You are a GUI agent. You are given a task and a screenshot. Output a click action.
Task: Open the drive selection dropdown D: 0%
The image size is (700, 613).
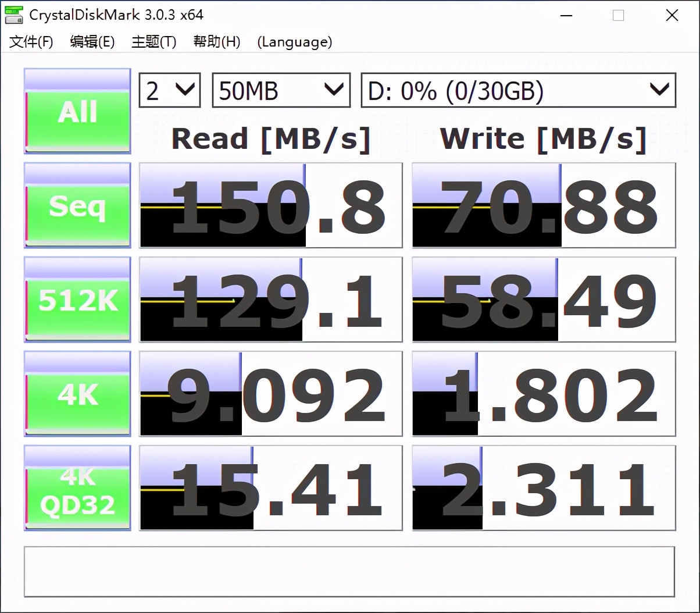click(518, 90)
